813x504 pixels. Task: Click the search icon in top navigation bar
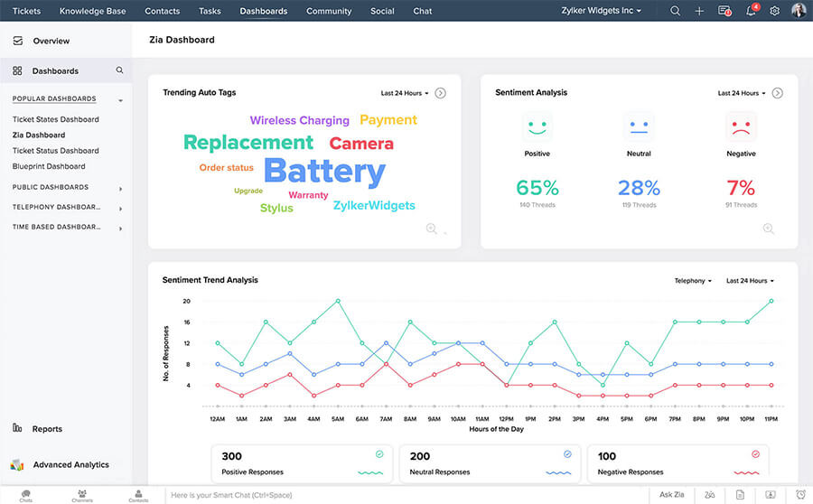pyautogui.click(x=676, y=11)
